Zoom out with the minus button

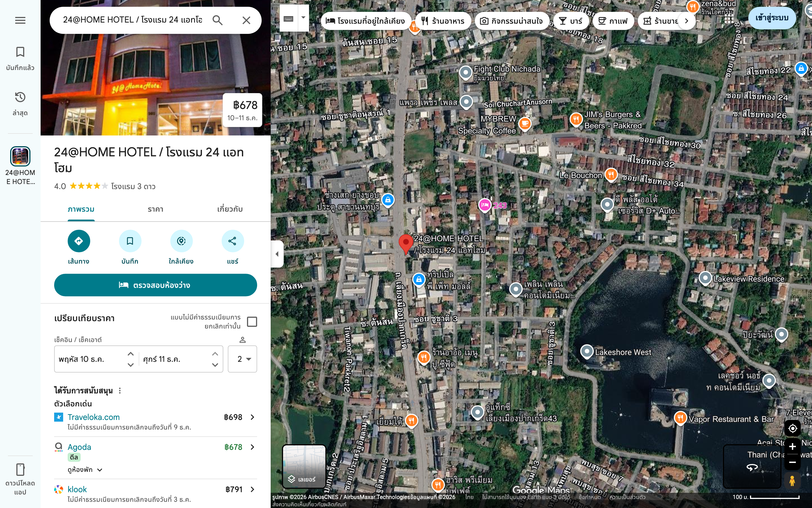tap(793, 462)
